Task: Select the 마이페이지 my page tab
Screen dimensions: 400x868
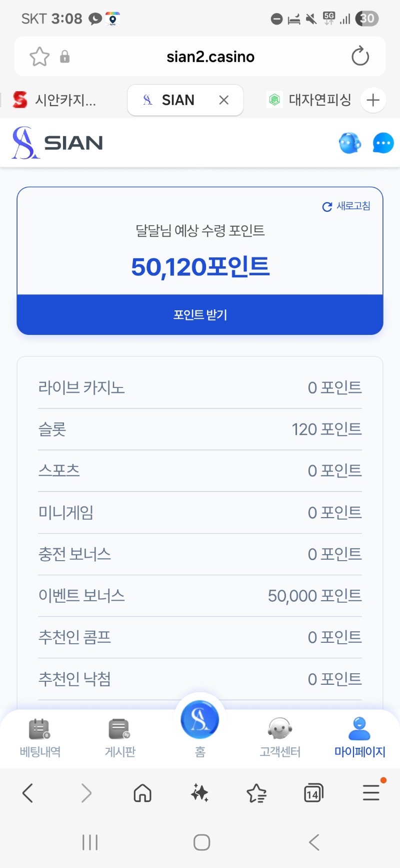Action: tap(359, 738)
